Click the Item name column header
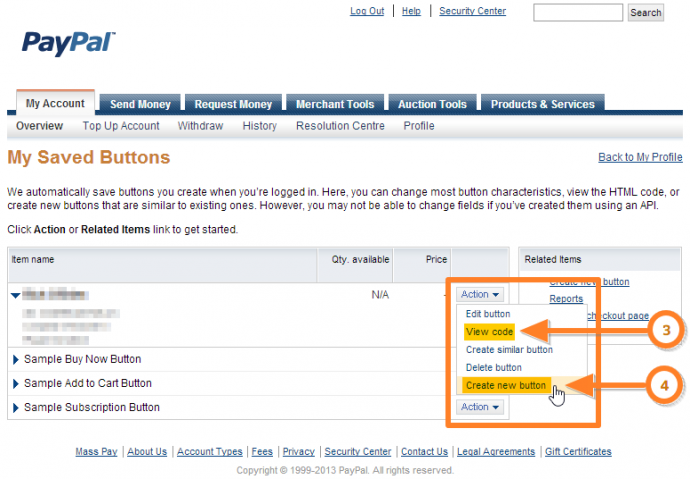Image resolution: width=690 pixels, height=479 pixels. pyautogui.click(x=162, y=264)
